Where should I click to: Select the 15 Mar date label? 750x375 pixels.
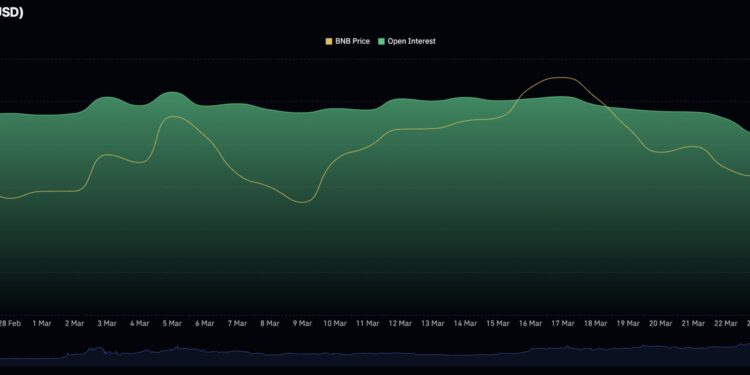497,323
